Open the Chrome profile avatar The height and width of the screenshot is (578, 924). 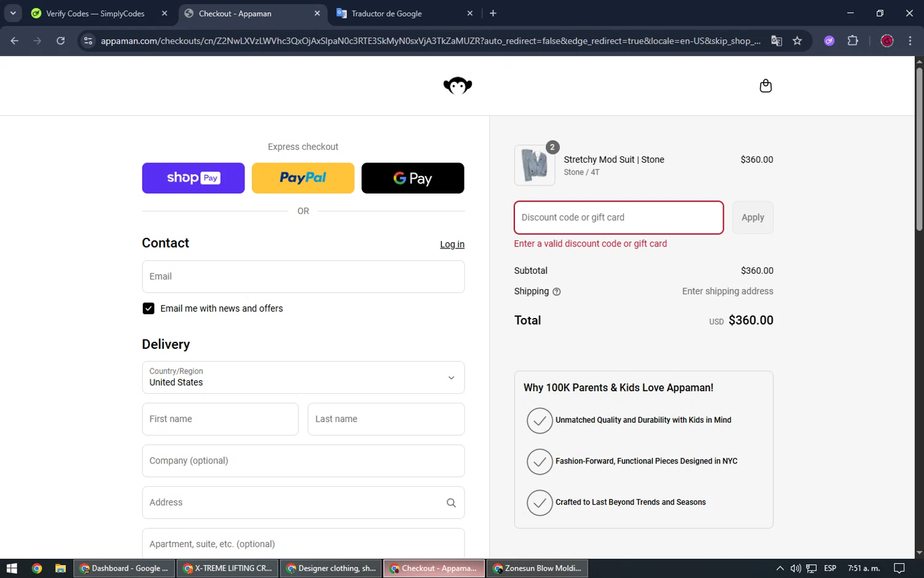tap(887, 41)
